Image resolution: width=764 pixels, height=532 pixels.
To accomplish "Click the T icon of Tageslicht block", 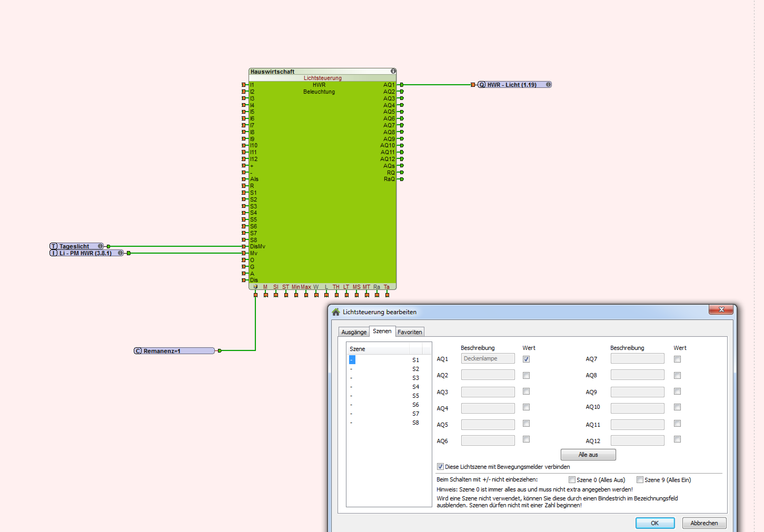I will [x=53, y=246].
